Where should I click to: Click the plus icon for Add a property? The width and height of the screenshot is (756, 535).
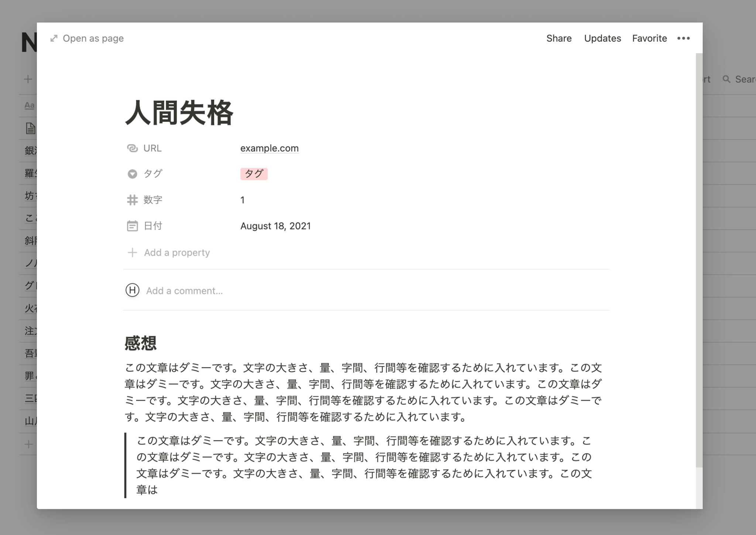132,252
